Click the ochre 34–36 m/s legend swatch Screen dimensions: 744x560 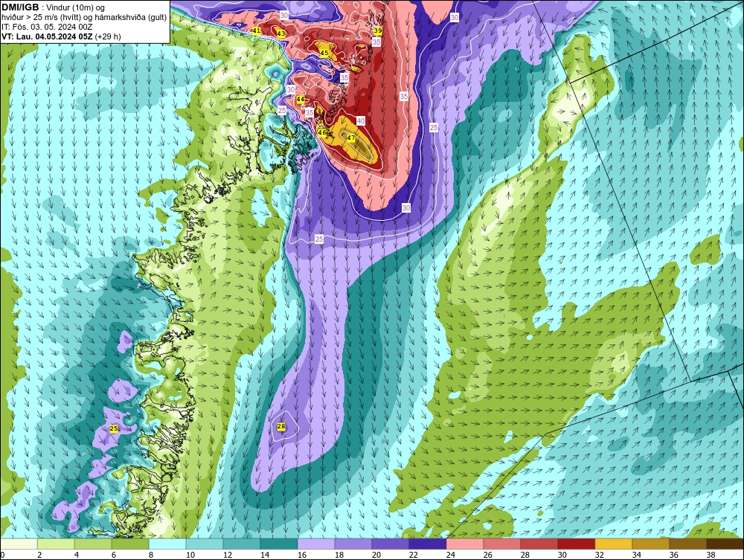(650, 544)
